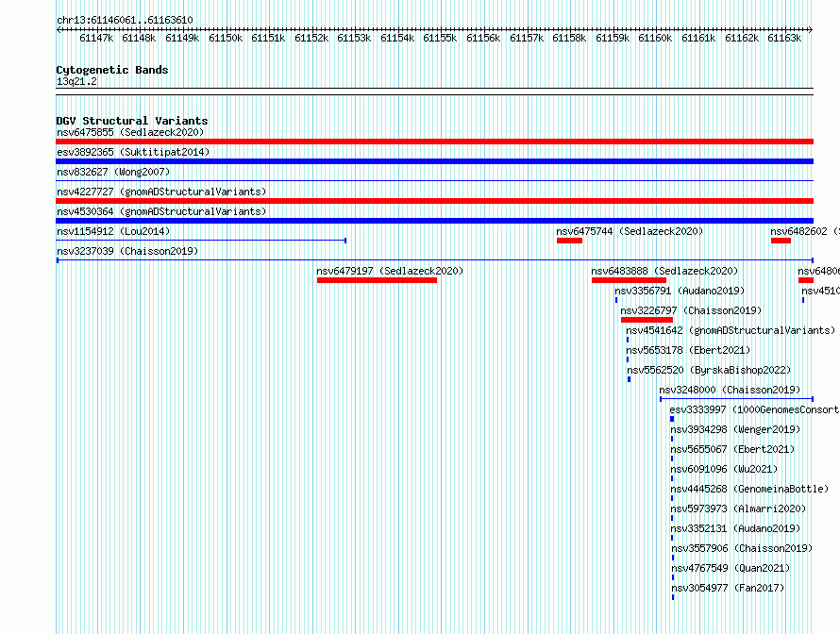Select the red nsv6475744 variant bar
This screenshot has height=634, width=840.
pos(569,241)
